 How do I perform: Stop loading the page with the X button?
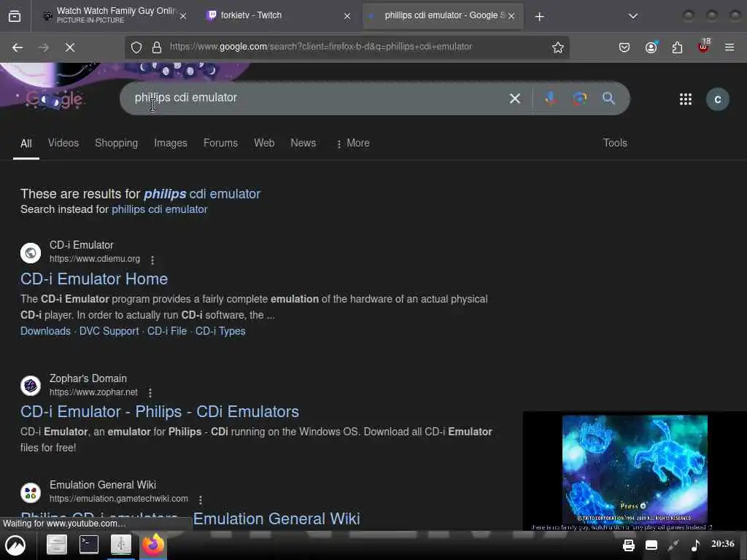70,47
